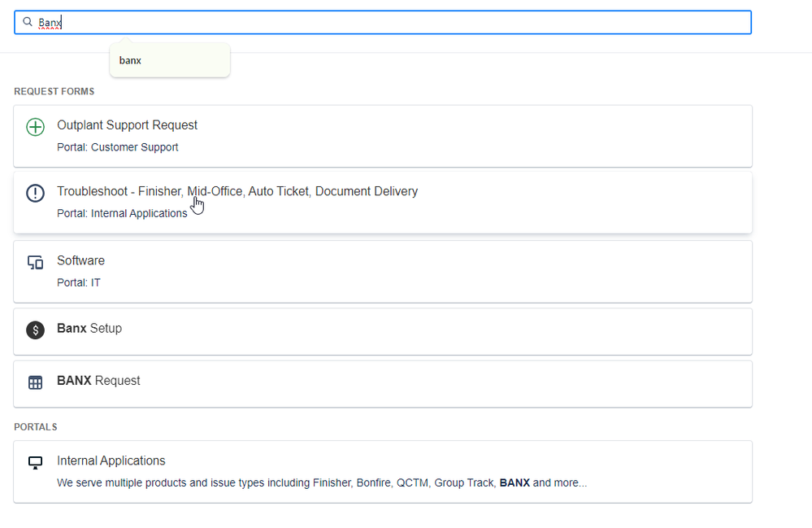The image size is (812, 528).
Task: Click the devices icon beside Software
Action: (35, 263)
